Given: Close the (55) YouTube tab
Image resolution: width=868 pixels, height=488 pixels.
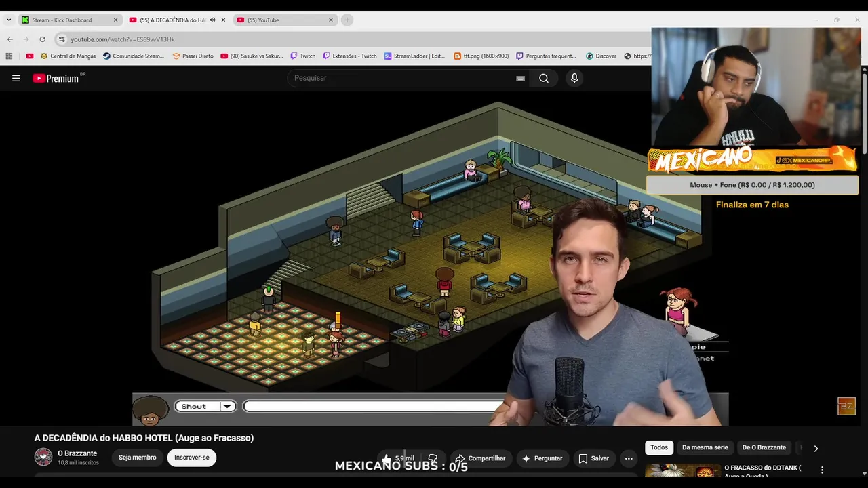Looking at the screenshot, I should [331, 20].
